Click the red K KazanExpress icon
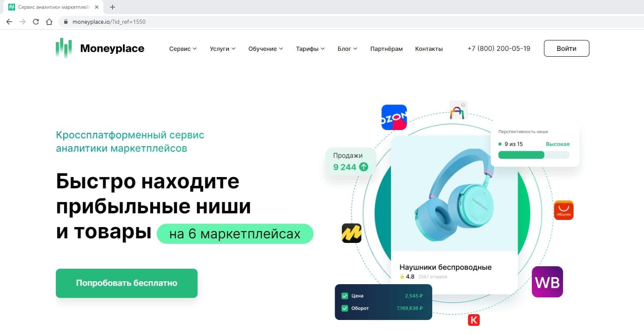The height and width of the screenshot is (335, 644). point(474,320)
